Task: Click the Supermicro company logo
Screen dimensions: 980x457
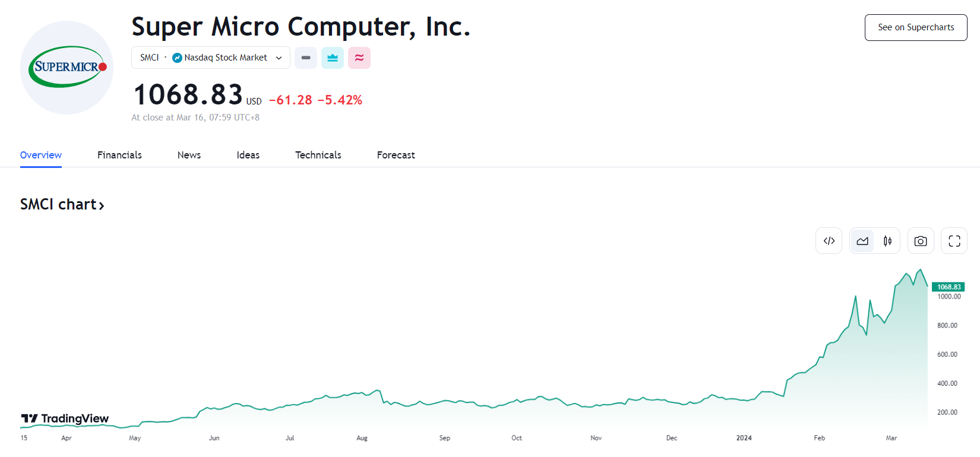Action: [67, 68]
